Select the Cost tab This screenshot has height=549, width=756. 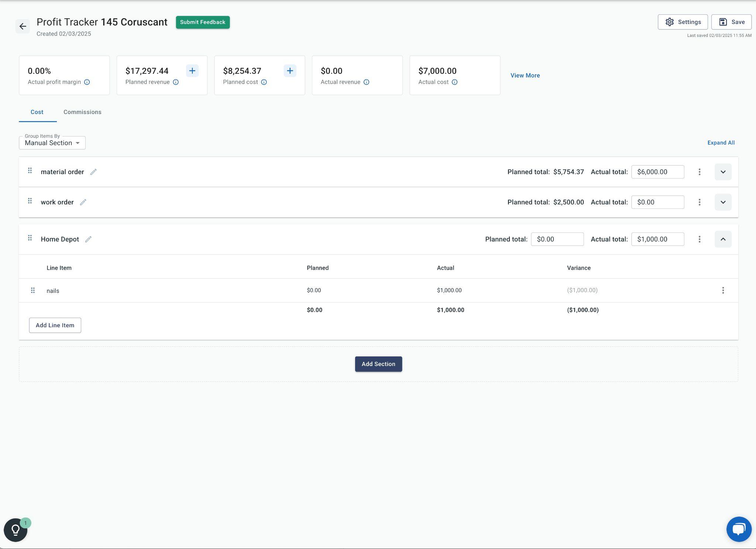pyautogui.click(x=37, y=112)
